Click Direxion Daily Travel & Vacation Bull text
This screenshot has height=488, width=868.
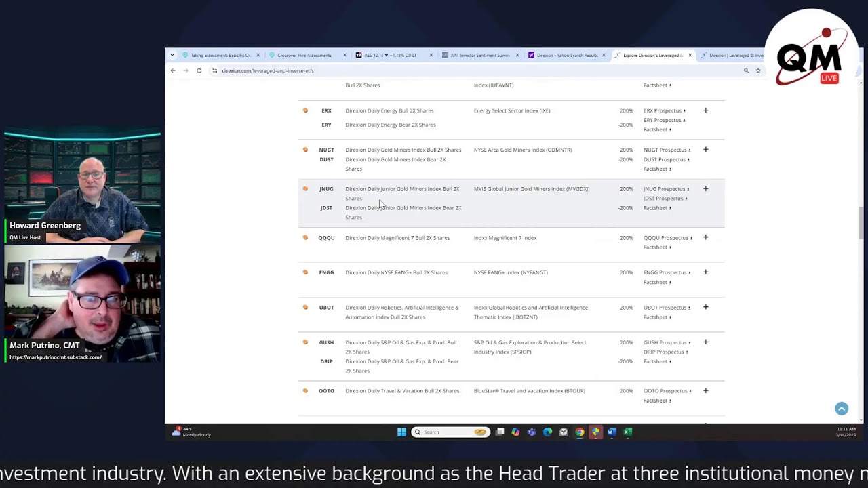(402, 391)
